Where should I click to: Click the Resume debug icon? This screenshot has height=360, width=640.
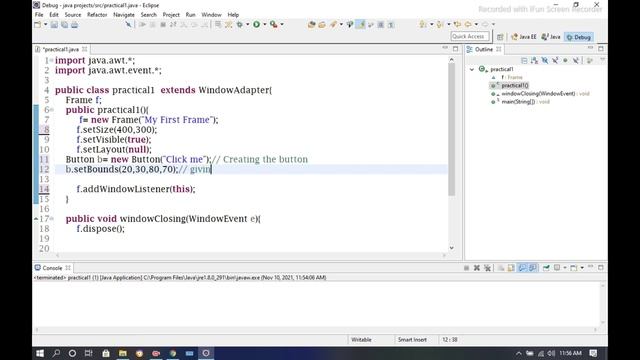(x=142, y=25)
